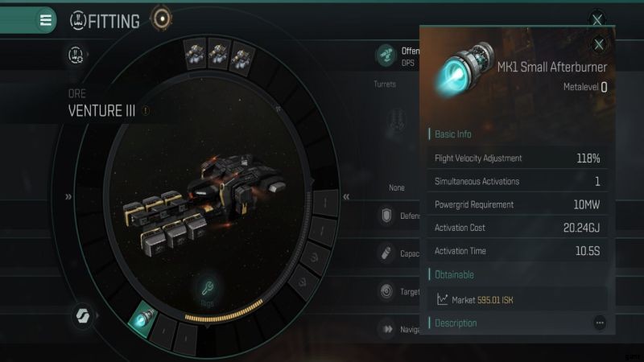This screenshot has height=362, width=644.
Task: Select the Targeting stats row icon
Action: [386, 291]
